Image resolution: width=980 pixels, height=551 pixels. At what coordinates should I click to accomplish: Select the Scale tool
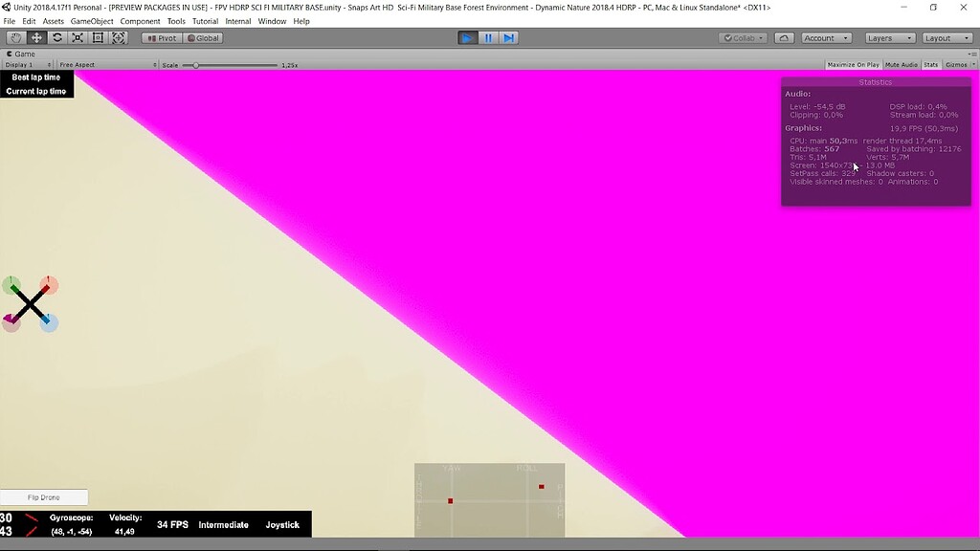tap(76, 37)
